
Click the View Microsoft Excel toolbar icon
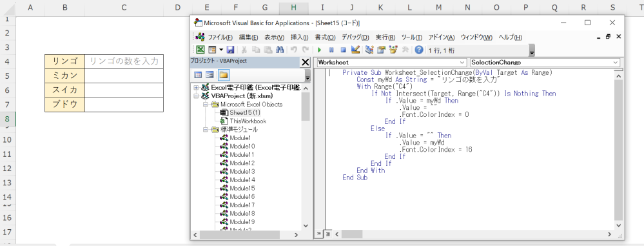(x=200, y=50)
